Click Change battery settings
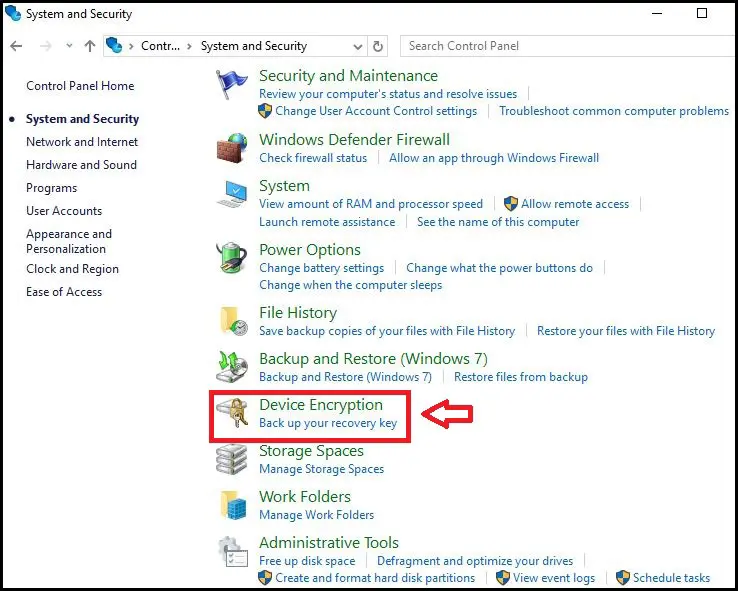 tap(321, 268)
